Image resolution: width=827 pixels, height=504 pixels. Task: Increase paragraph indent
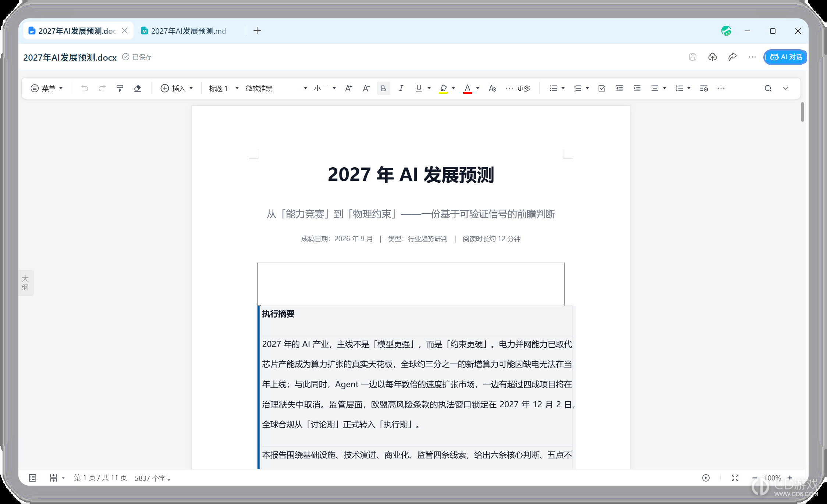click(637, 88)
